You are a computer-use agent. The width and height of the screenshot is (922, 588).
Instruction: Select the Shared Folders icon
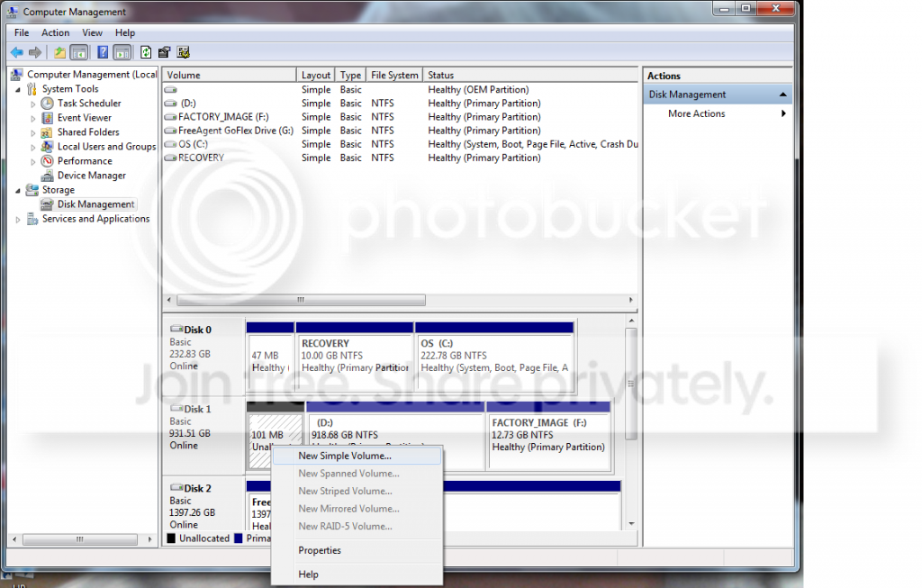coord(47,132)
